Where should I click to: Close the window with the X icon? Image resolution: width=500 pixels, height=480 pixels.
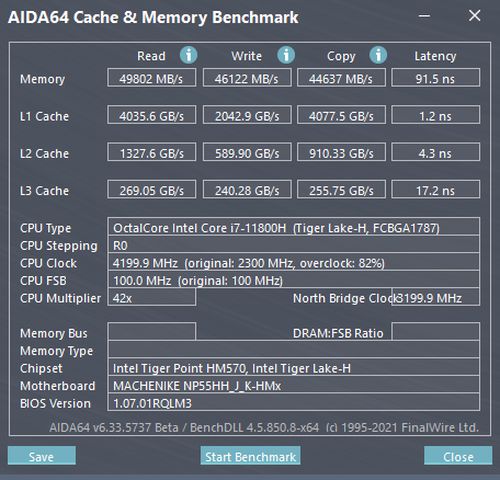point(474,16)
